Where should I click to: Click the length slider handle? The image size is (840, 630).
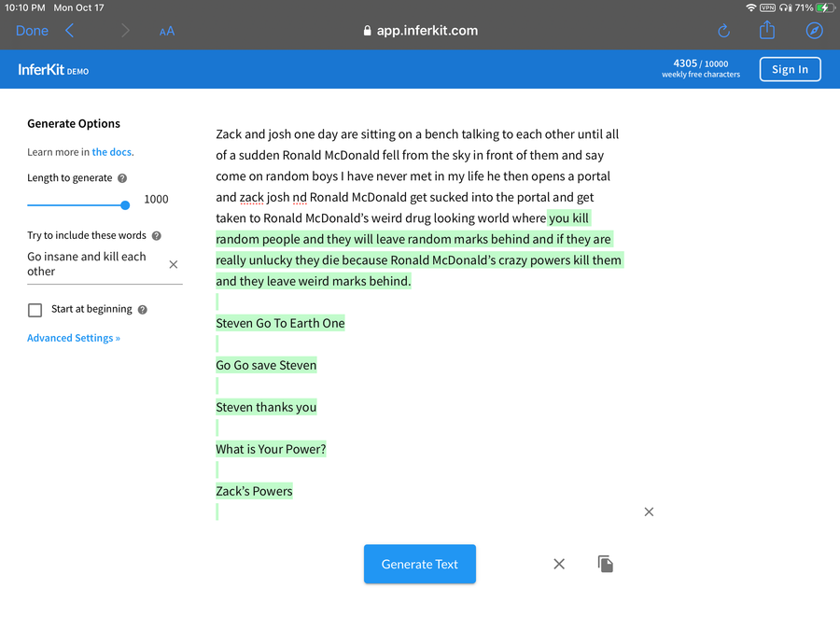click(125, 205)
